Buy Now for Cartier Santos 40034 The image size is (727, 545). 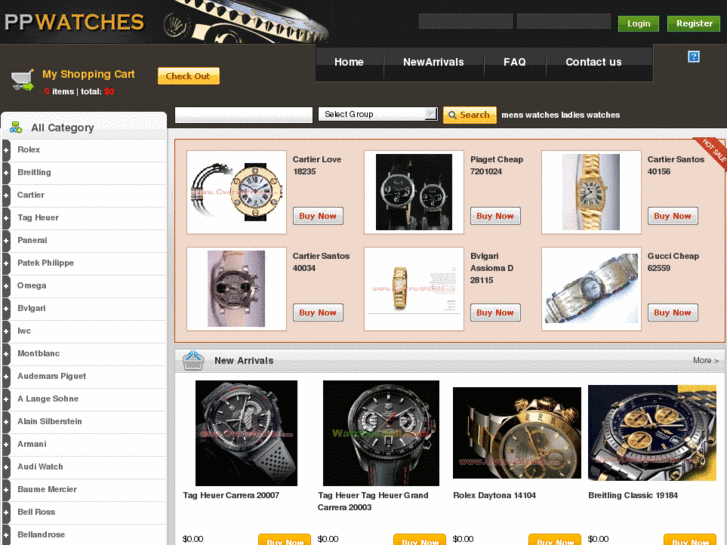tap(318, 313)
